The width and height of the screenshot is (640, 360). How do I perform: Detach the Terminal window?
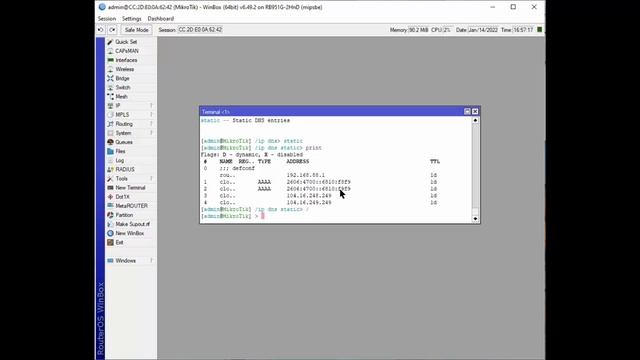tap(467, 111)
